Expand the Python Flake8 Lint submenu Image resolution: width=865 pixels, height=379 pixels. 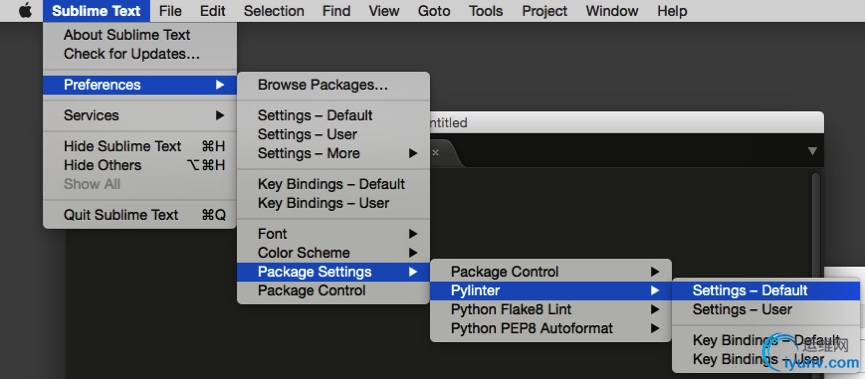[551, 309]
